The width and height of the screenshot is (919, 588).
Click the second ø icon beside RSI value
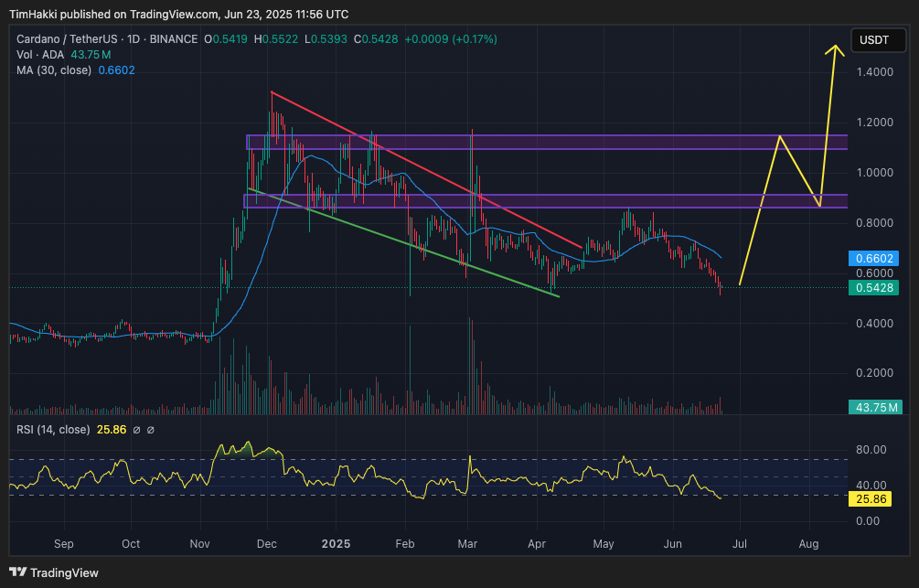(x=150, y=429)
